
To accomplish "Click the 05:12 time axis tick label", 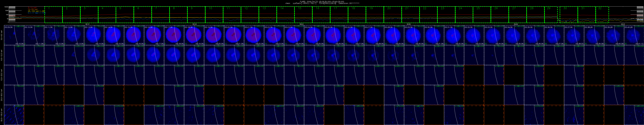I will (87, 24).
